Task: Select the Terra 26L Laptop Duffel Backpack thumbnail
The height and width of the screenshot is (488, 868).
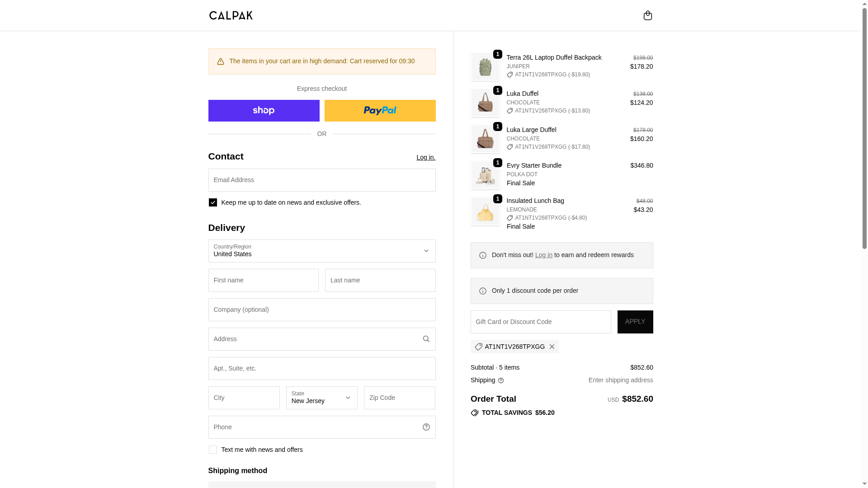Action: [x=485, y=66]
